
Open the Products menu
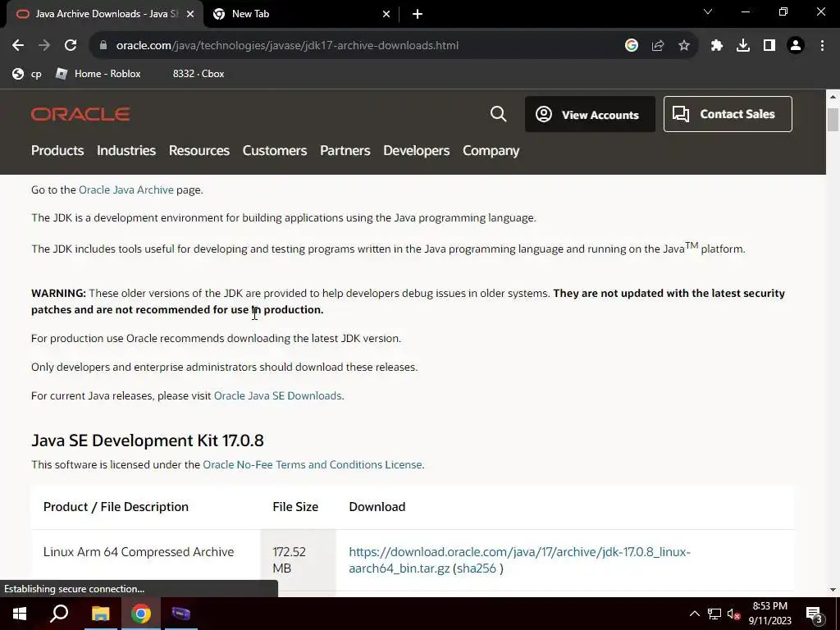click(x=57, y=151)
